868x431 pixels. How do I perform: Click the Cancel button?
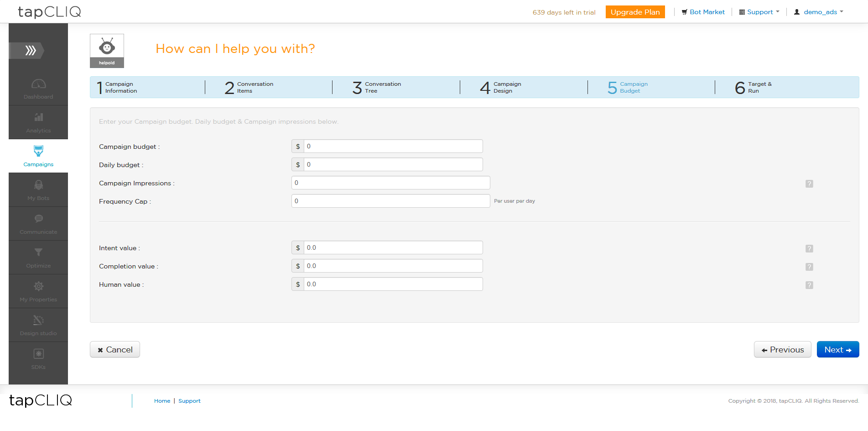tap(115, 349)
